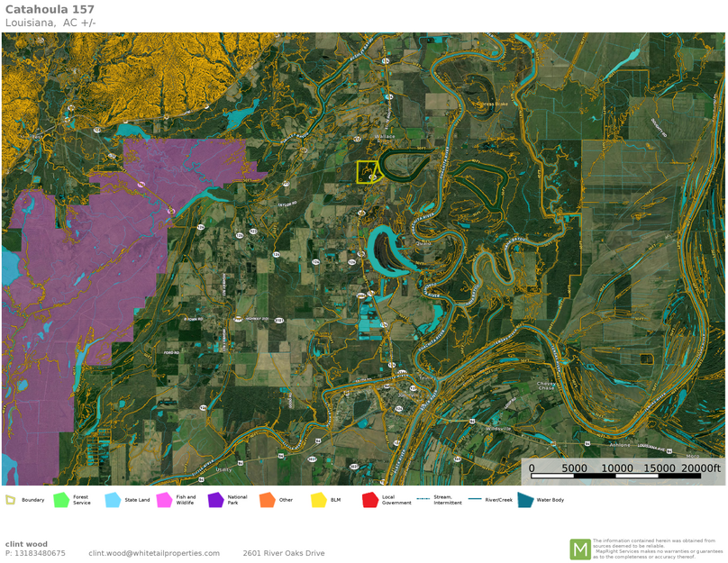The width and height of the screenshot is (728, 563).
Task: Click the purple National Park legend icon
Action: (x=215, y=500)
